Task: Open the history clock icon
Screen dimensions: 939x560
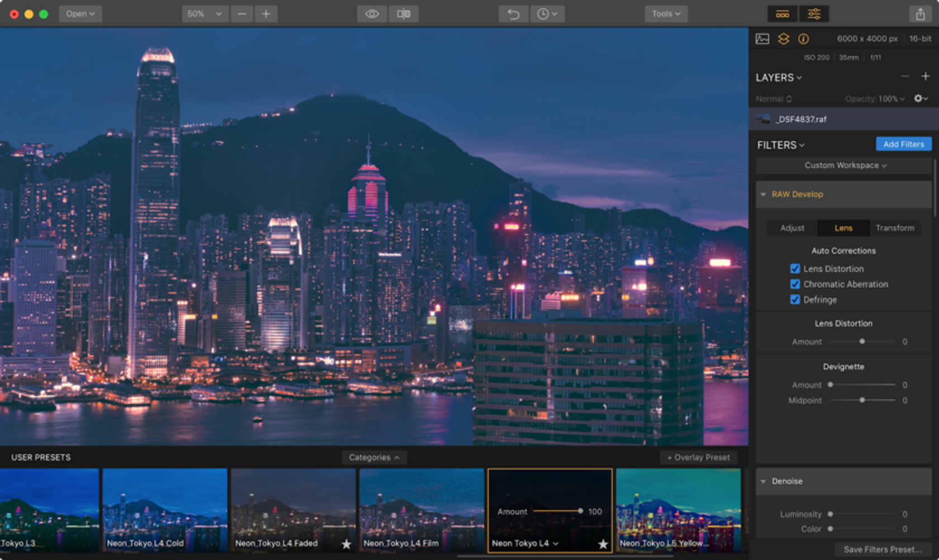Action: click(x=546, y=14)
